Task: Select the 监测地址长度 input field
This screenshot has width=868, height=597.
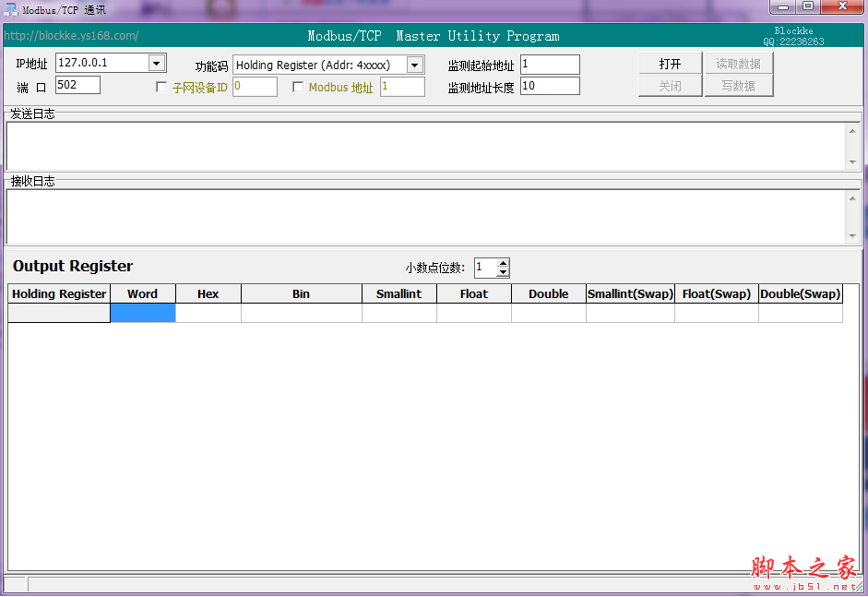Action: 550,86
